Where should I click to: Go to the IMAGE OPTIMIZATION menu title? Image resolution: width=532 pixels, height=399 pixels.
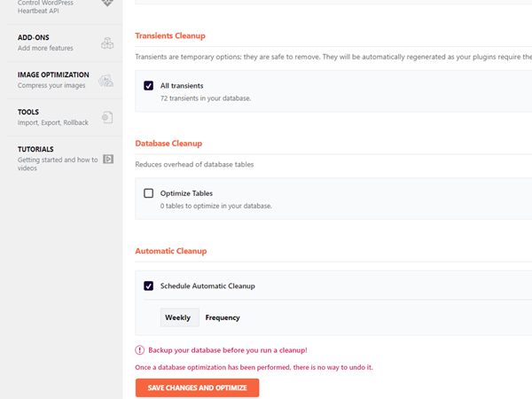click(x=53, y=75)
